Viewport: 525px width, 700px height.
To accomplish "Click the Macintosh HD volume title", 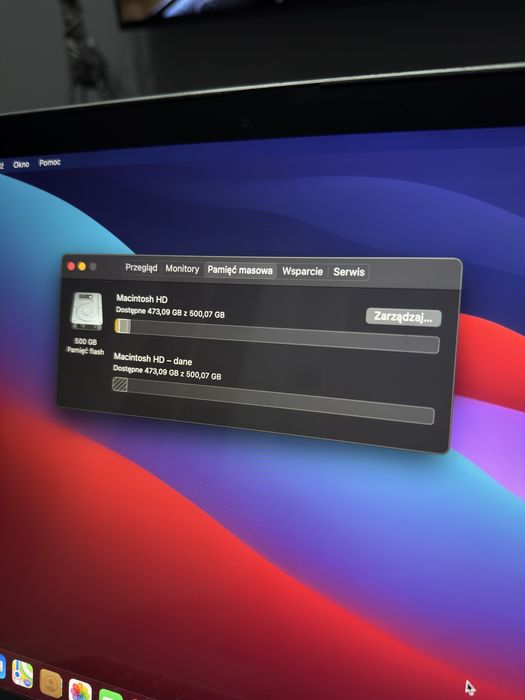I will (142, 299).
